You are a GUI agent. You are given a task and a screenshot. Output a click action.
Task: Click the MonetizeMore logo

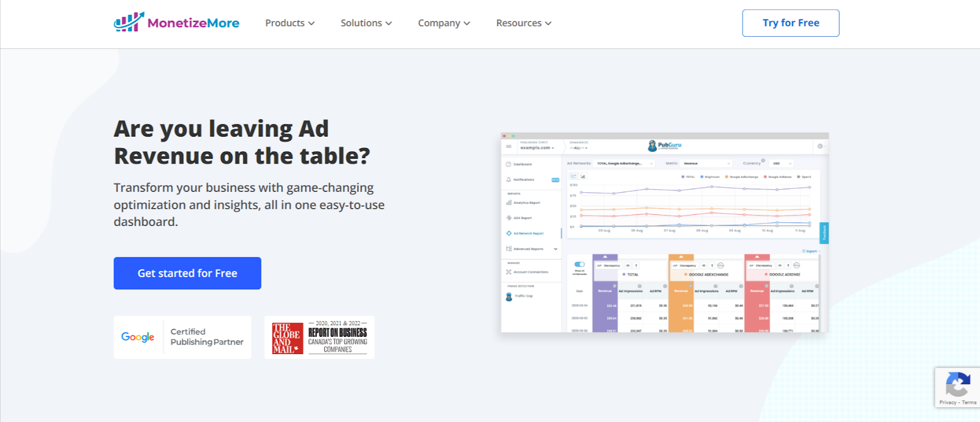point(176,23)
